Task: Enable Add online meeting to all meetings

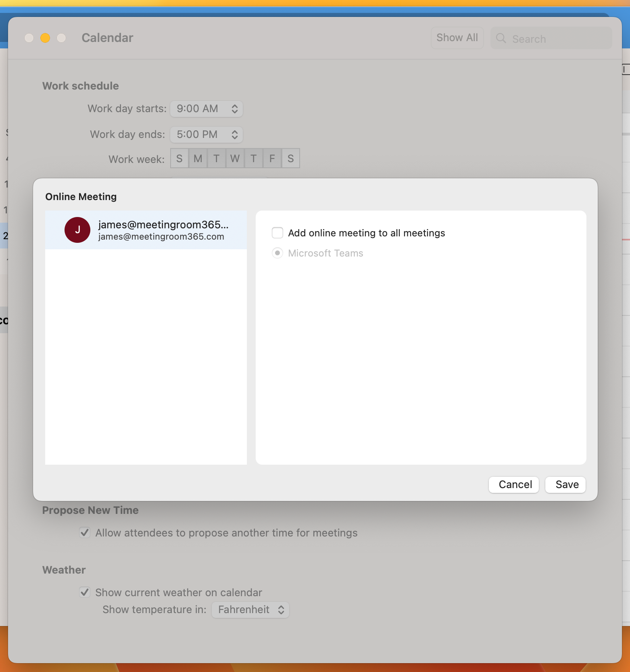Action: click(277, 233)
